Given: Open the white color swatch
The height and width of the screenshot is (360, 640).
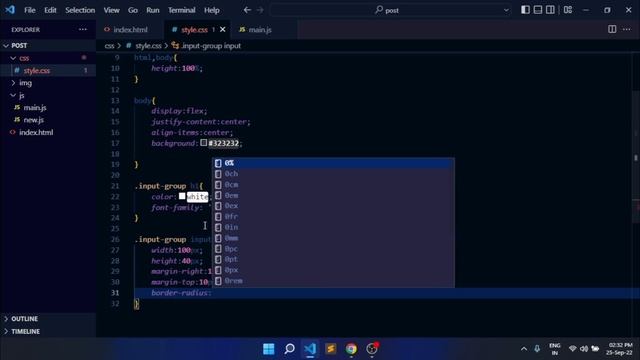Looking at the screenshot, I should (182, 196).
